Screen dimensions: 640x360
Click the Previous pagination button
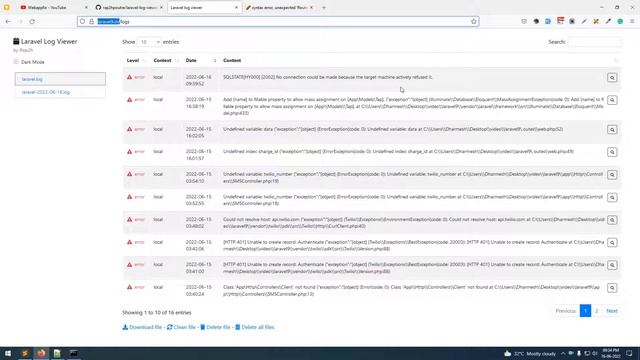[565, 311]
